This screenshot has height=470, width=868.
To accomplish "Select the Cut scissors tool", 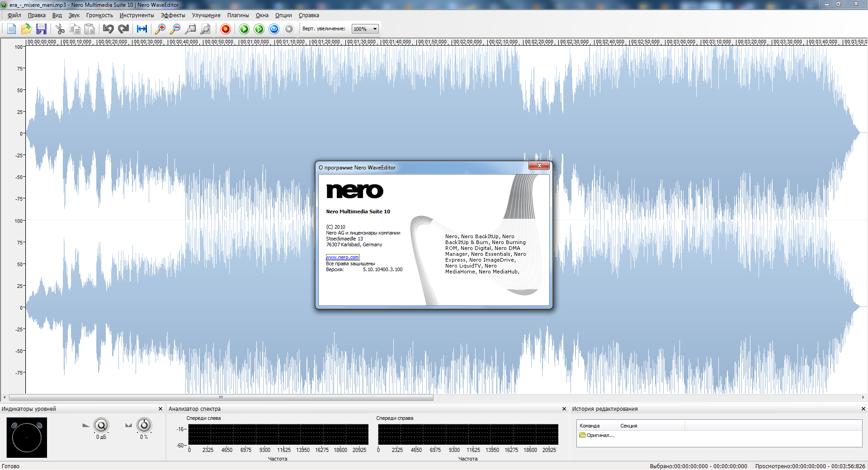I will pyautogui.click(x=60, y=29).
